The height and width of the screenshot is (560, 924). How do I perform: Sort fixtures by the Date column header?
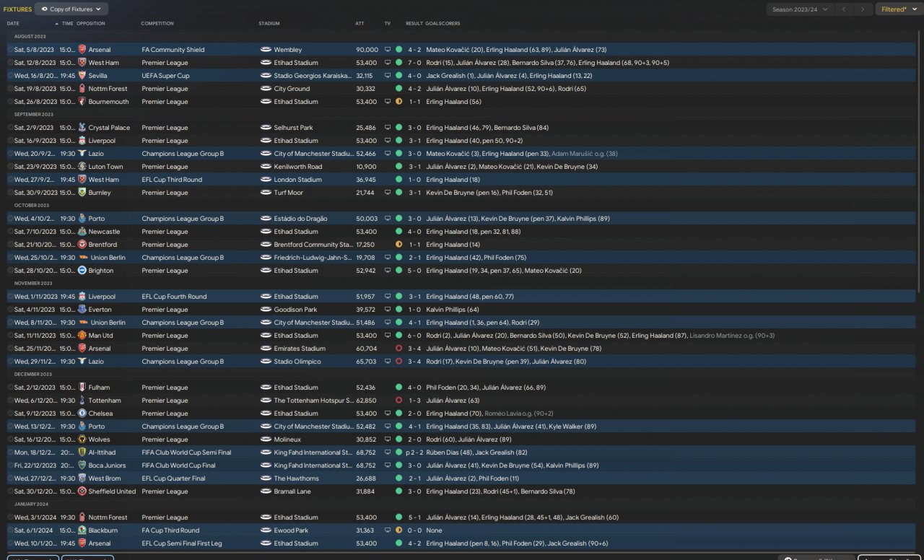point(13,23)
